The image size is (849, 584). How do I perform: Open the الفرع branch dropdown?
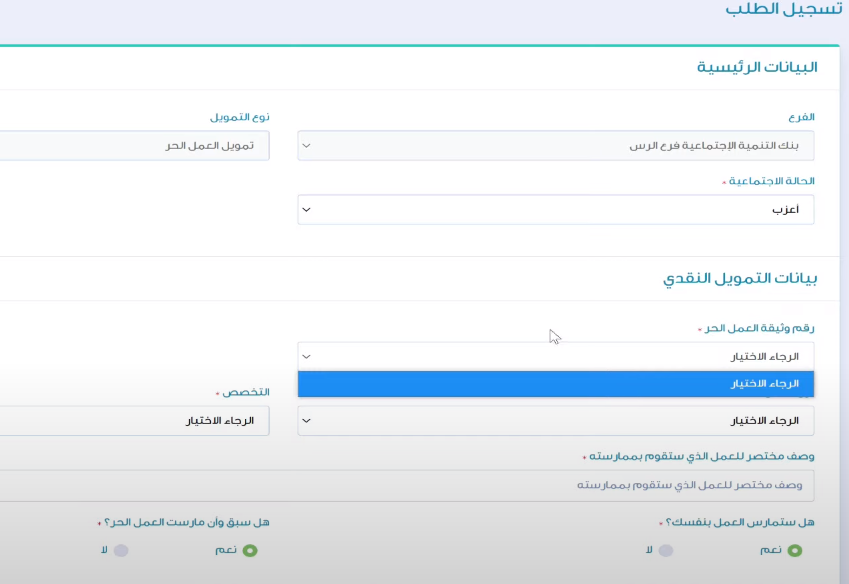point(555,146)
